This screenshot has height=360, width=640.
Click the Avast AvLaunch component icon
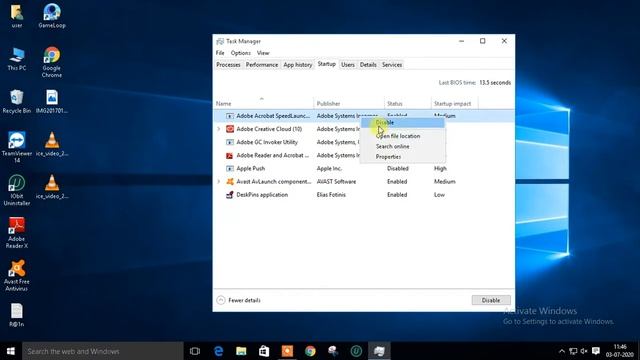pos(230,182)
